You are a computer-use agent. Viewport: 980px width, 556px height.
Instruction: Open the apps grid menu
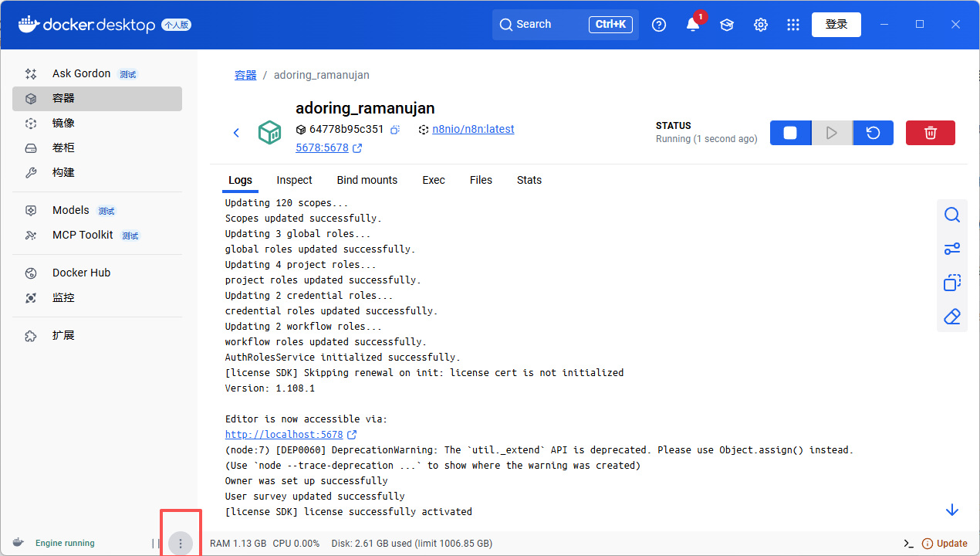[x=793, y=25]
